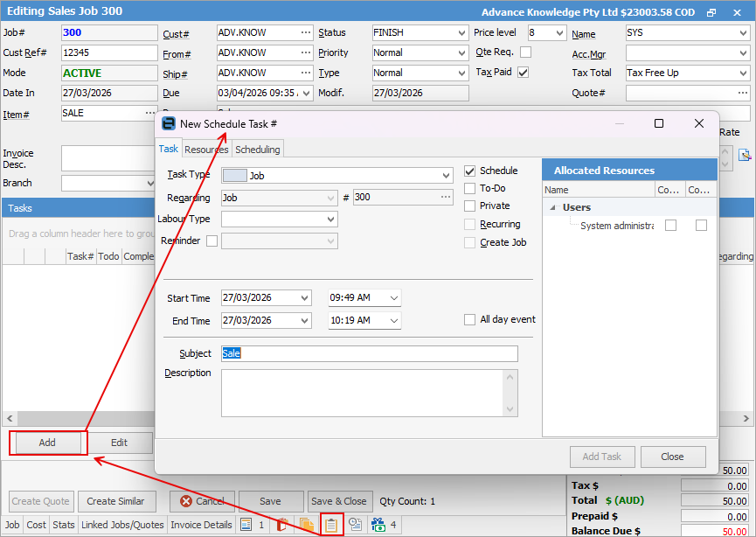
Task: Open the stacked orange pages tab icon
Action: tap(307, 525)
